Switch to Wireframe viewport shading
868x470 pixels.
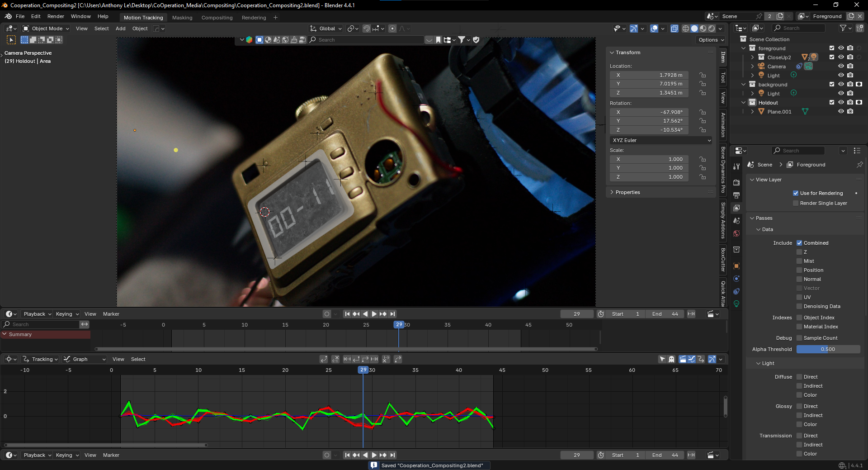686,28
